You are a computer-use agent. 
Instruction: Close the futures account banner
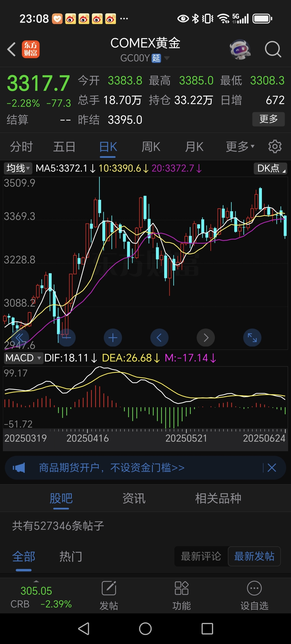tap(272, 467)
